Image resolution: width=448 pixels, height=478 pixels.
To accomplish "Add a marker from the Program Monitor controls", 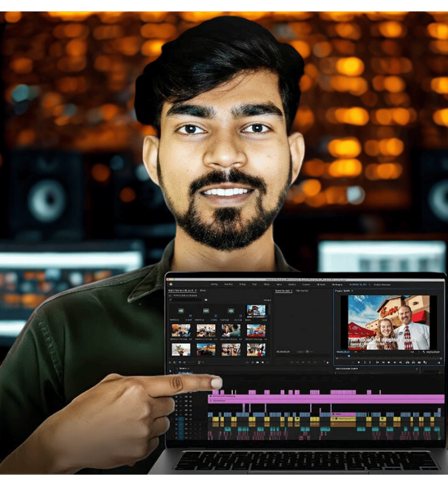I will pyautogui.click(x=359, y=363).
